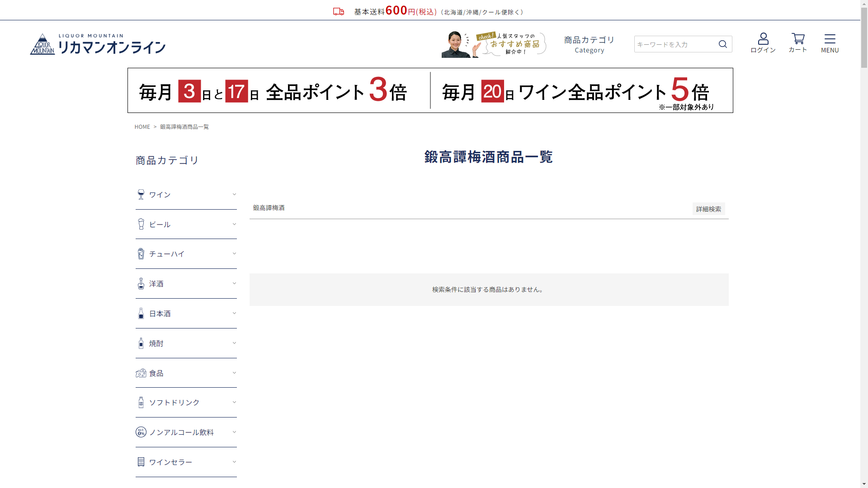Expand the 焼酎 category chevron
Image resolution: width=868 pixels, height=488 pixels.
[234, 343]
